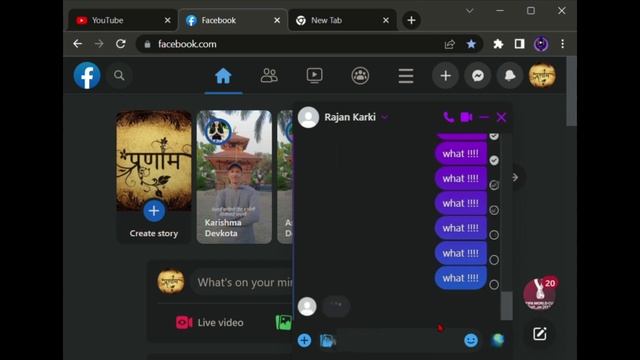Image resolution: width=640 pixels, height=360 pixels.
Task: Select the Home feed tab icon
Action: click(x=223, y=76)
